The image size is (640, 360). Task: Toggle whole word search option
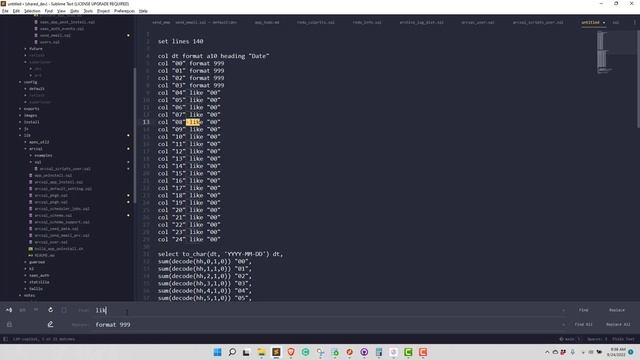tap(36, 310)
